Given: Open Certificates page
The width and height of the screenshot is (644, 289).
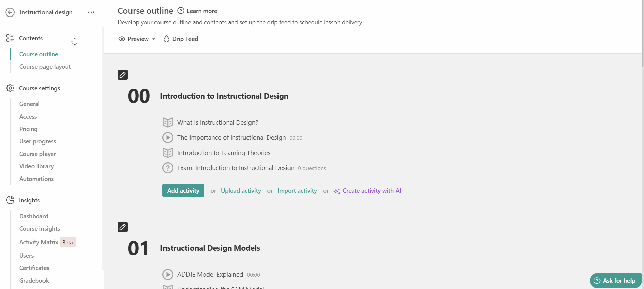Looking at the screenshot, I should click(34, 268).
